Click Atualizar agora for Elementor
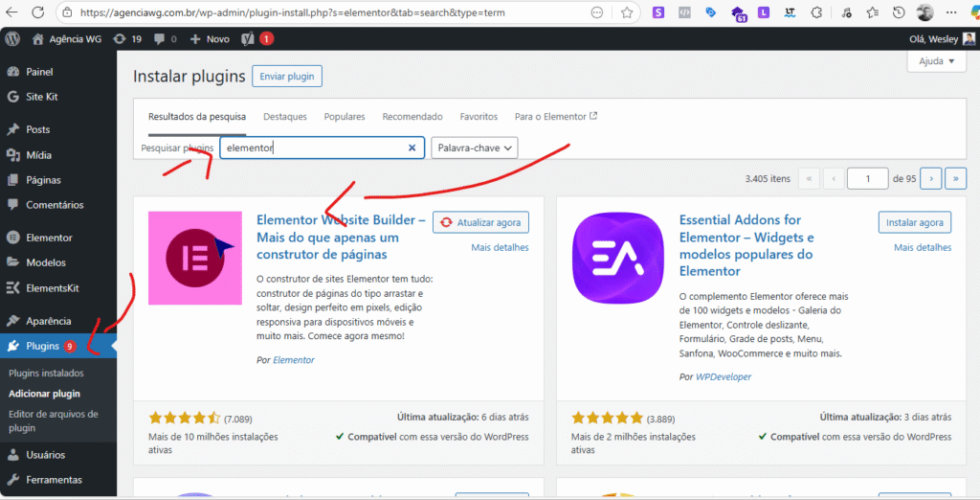 pos(480,222)
